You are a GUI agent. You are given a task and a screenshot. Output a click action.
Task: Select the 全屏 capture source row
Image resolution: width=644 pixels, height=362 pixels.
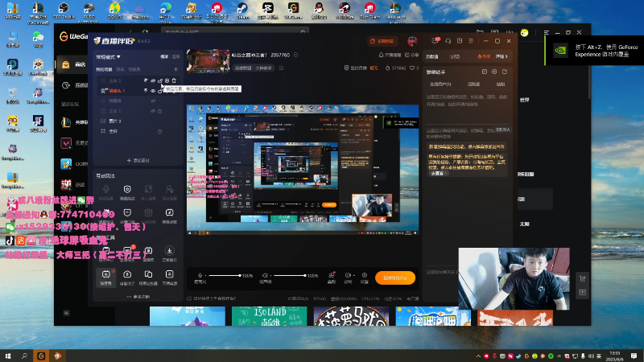(x=138, y=131)
